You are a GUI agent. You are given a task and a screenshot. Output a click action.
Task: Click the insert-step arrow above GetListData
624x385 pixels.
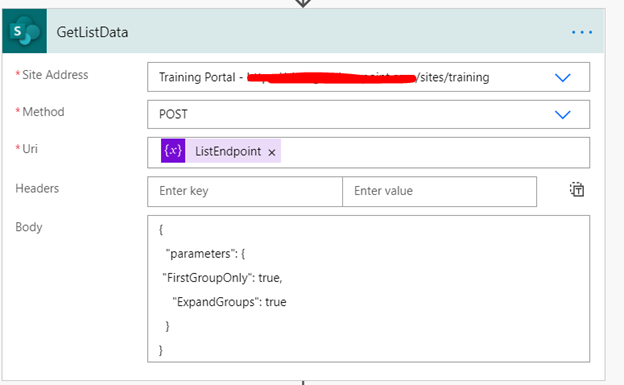click(x=303, y=3)
